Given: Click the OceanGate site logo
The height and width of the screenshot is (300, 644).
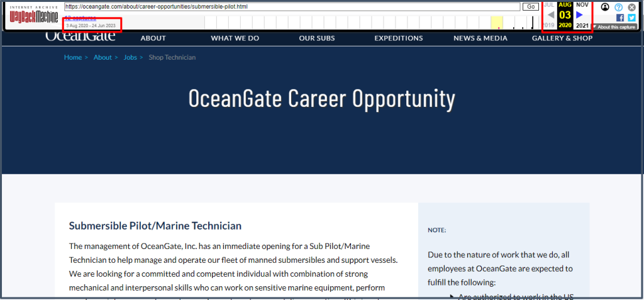Looking at the screenshot, I should 80,36.
